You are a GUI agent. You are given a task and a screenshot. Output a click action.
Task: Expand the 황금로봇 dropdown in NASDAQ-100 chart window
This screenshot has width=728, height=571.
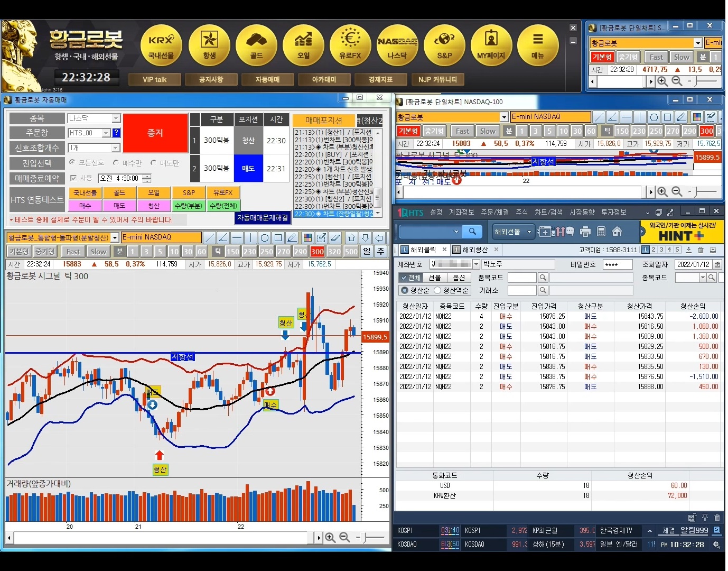coord(504,117)
